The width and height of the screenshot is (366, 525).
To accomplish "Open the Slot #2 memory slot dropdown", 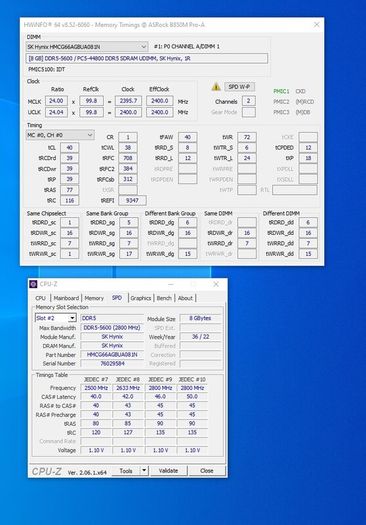I will click(56, 318).
